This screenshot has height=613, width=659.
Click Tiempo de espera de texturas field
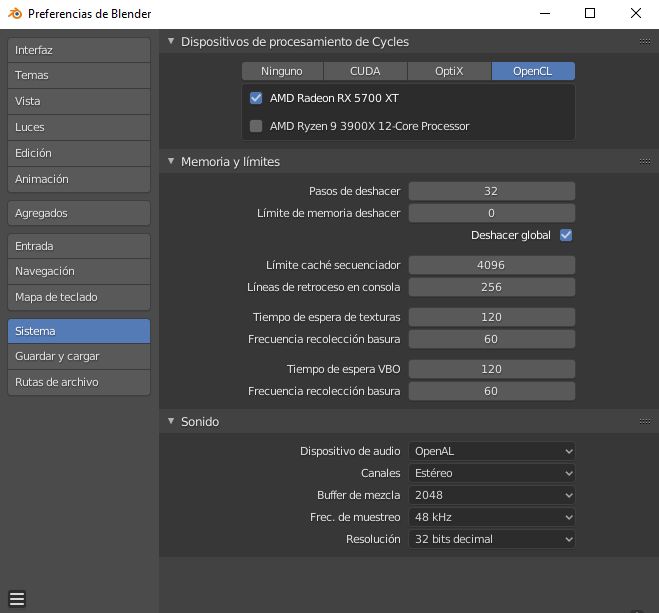[x=492, y=317]
